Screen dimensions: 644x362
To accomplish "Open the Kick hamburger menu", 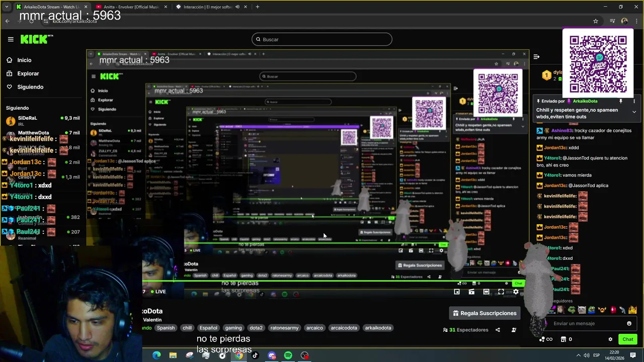I will coord(11,39).
